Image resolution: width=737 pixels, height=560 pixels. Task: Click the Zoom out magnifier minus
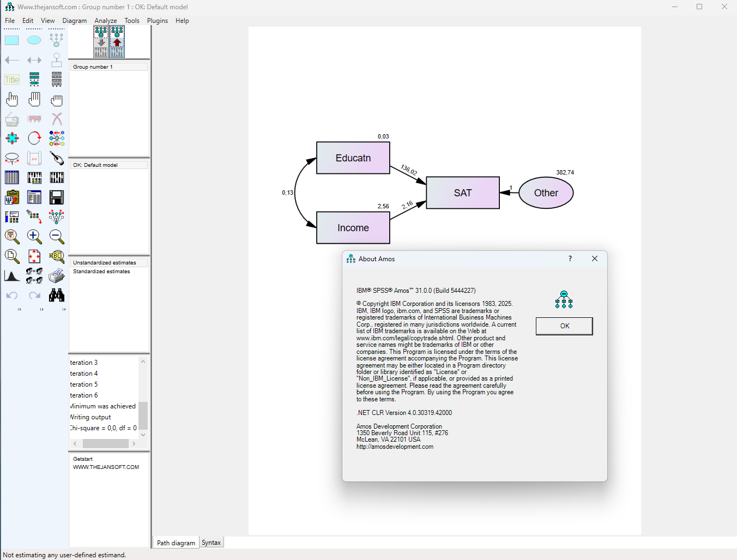[57, 237]
